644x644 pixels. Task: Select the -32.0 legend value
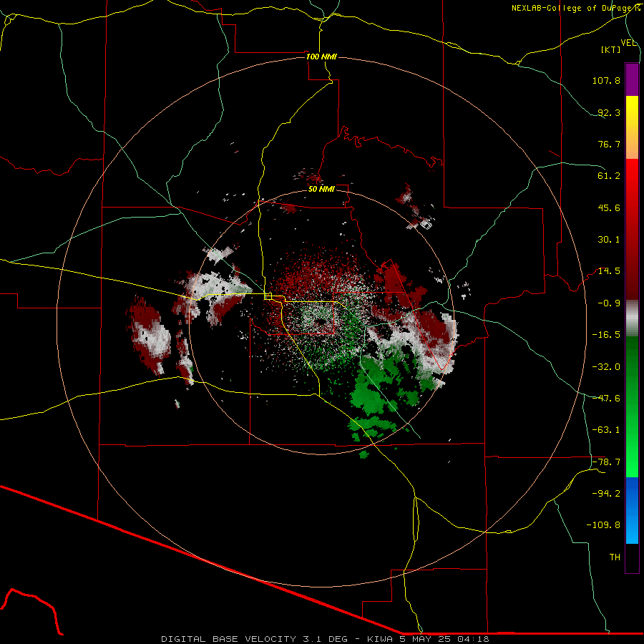(x=606, y=367)
